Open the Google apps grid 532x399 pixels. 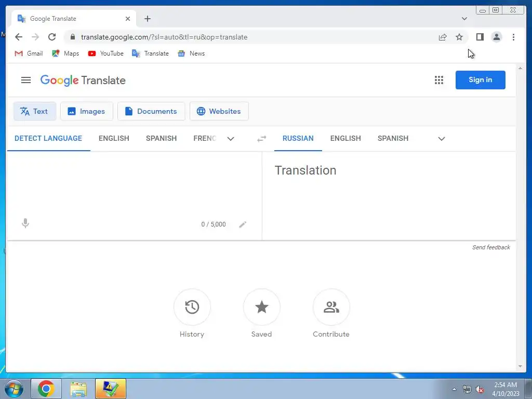438,80
